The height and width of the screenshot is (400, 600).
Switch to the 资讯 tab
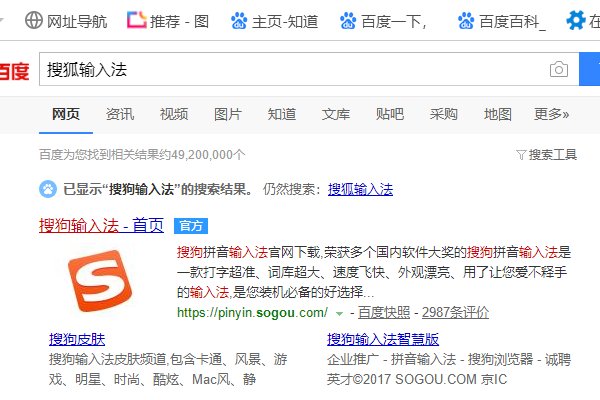tap(120, 114)
